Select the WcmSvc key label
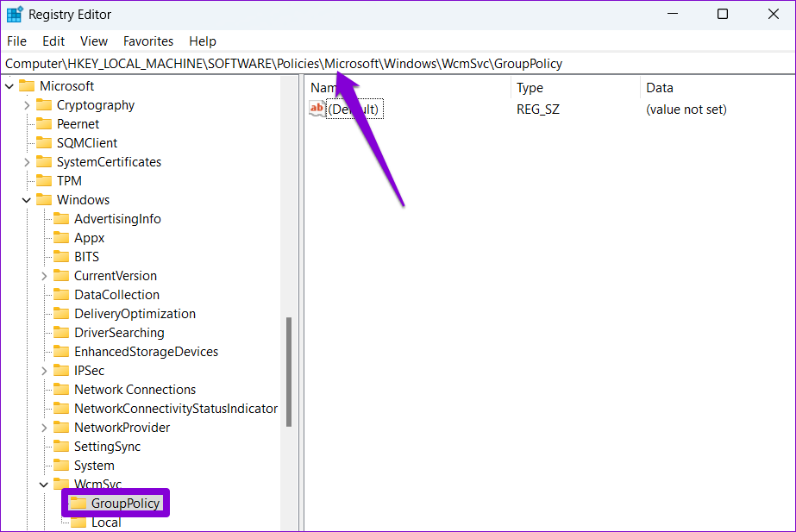The image size is (796, 532). pos(98,485)
